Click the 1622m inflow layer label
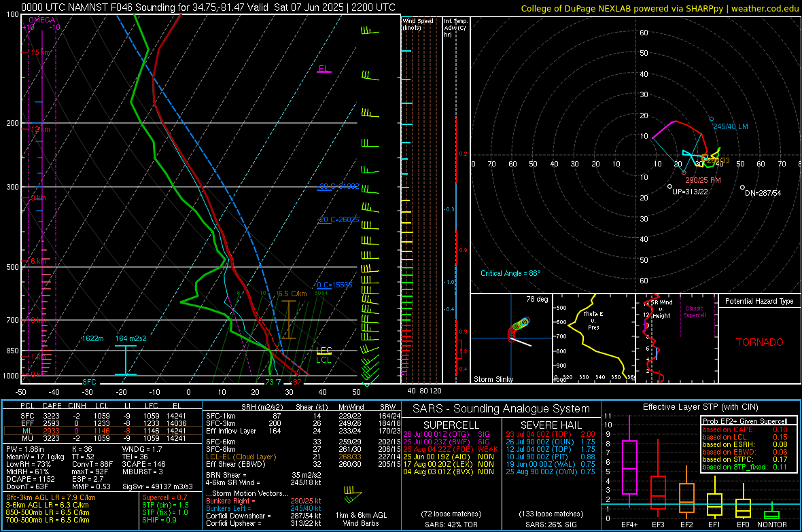 pyautogui.click(x=92, y=338)
